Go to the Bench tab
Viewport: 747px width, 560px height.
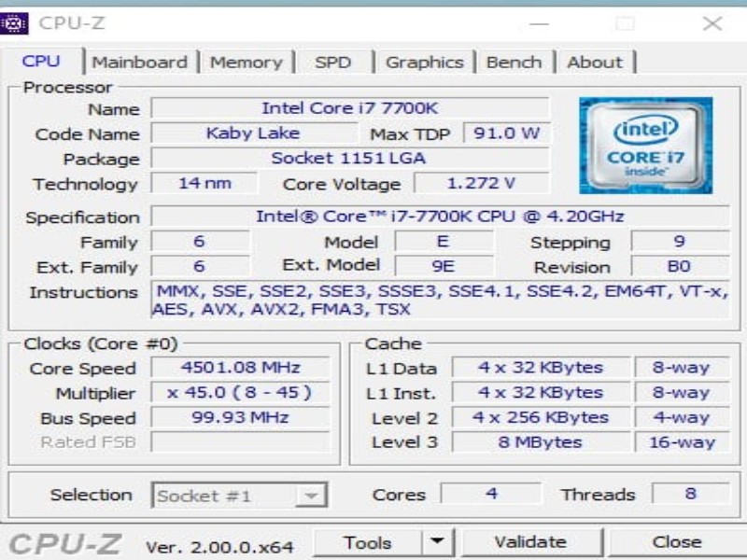pos(514,63)
